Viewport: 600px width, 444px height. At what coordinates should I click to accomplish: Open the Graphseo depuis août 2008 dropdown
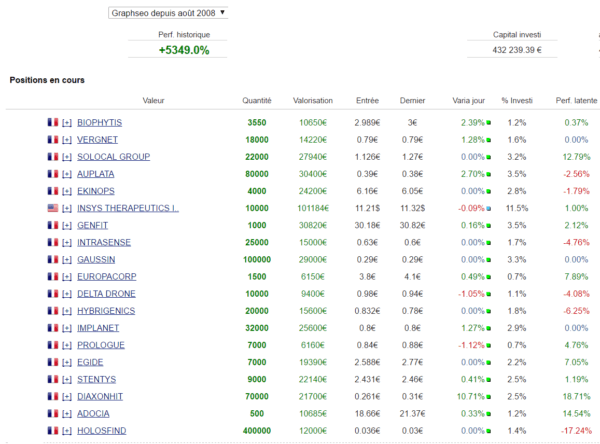pyautogui.click(x=168, y=13)
